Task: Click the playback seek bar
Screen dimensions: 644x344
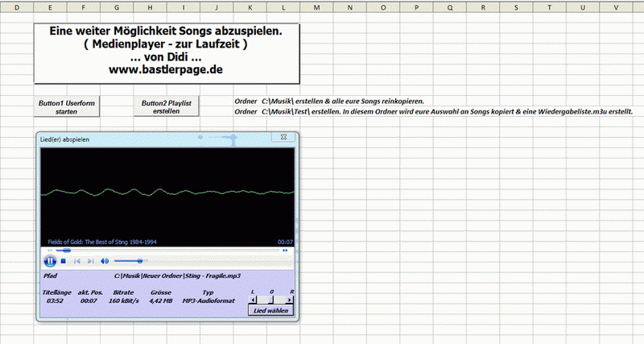Action: click(168, 251)
